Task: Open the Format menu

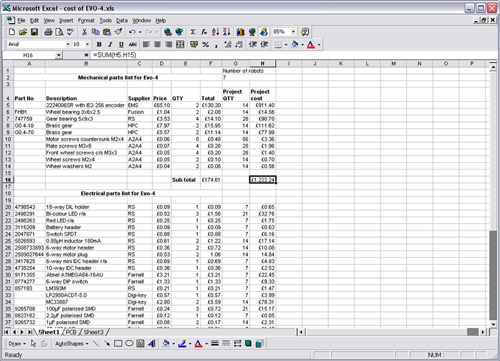Action: [86, 21]
